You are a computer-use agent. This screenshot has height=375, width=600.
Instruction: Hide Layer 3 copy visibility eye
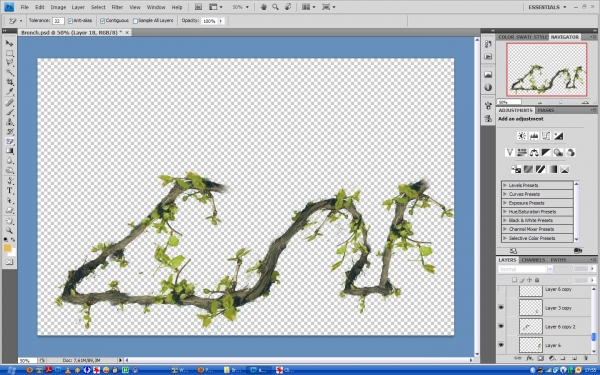pos(501,308)
